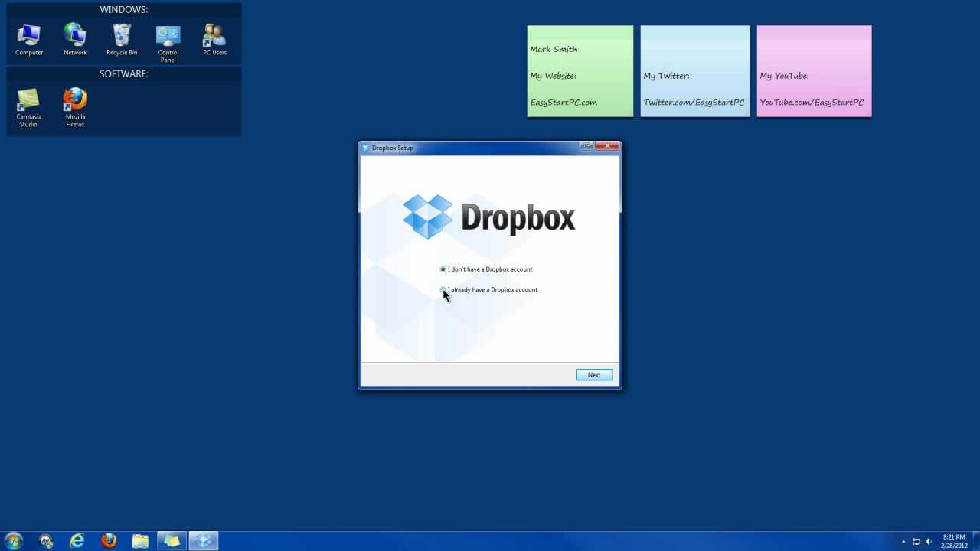Click 'Twitter.com/EasyStartPC' on blue sticky note
Image resolution: width=980 pixels, height=551 pixels.
tap(694, 103)
